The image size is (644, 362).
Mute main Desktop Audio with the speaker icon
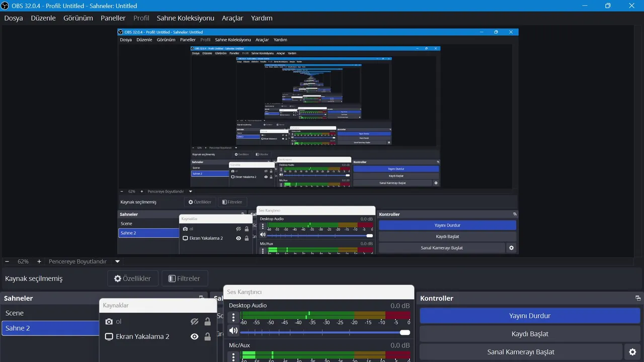click(233, 331)
